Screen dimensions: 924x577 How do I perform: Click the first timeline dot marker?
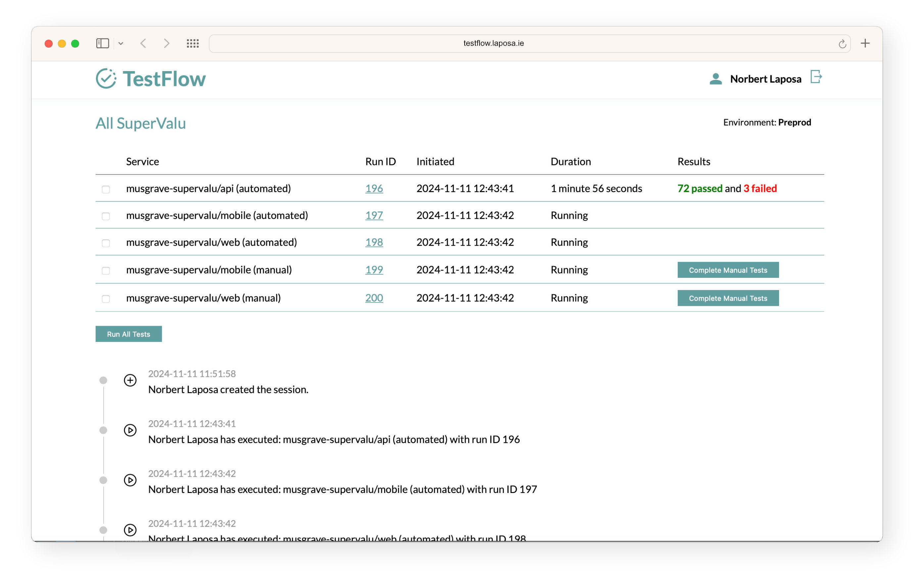(x=103, y=380)
